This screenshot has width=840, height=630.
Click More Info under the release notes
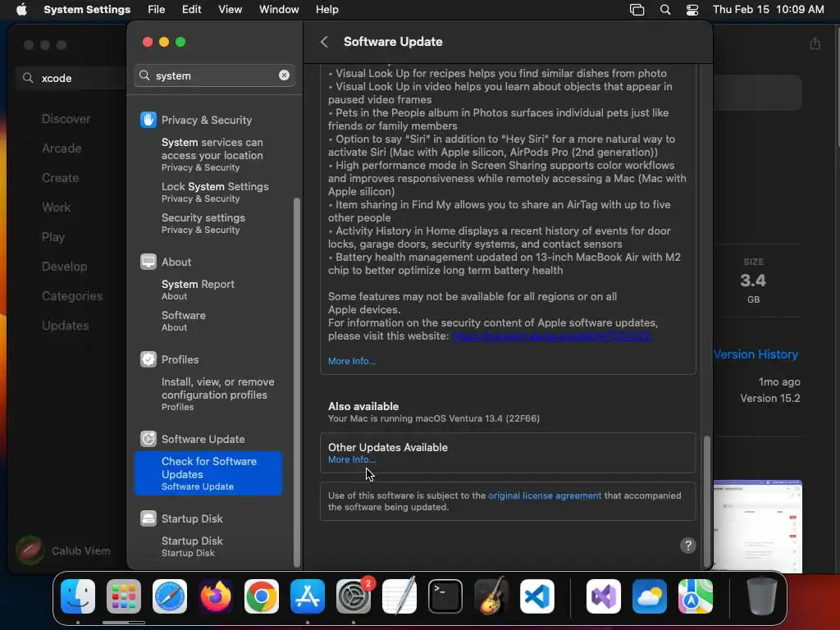click(x=351, y=361)
